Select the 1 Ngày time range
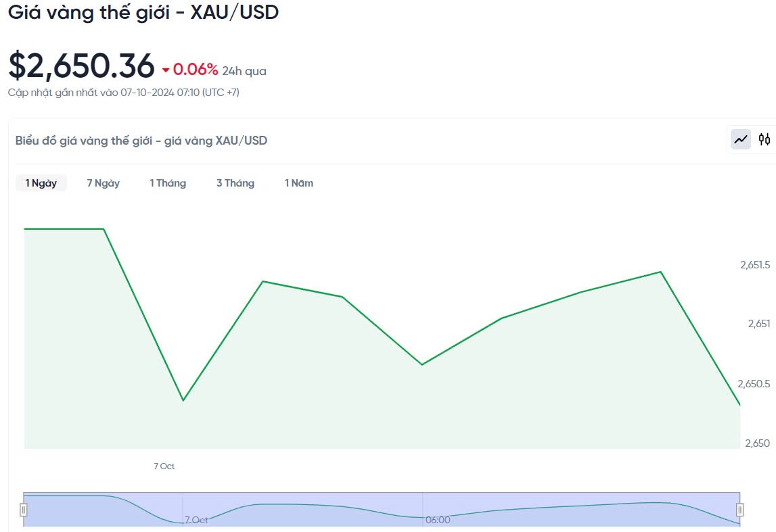Viewport: 776px width, 532px height. click(41, 183)
